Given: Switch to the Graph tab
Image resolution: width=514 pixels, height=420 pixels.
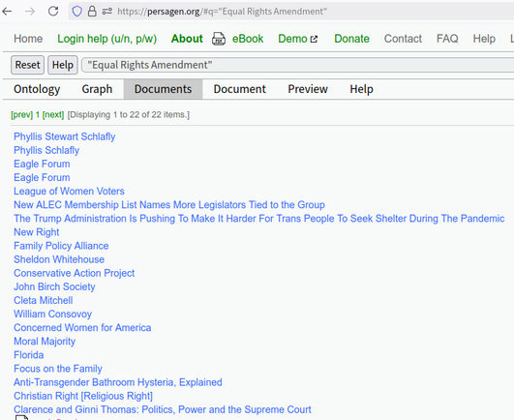Looking at the screenshot, I should 97,89.
